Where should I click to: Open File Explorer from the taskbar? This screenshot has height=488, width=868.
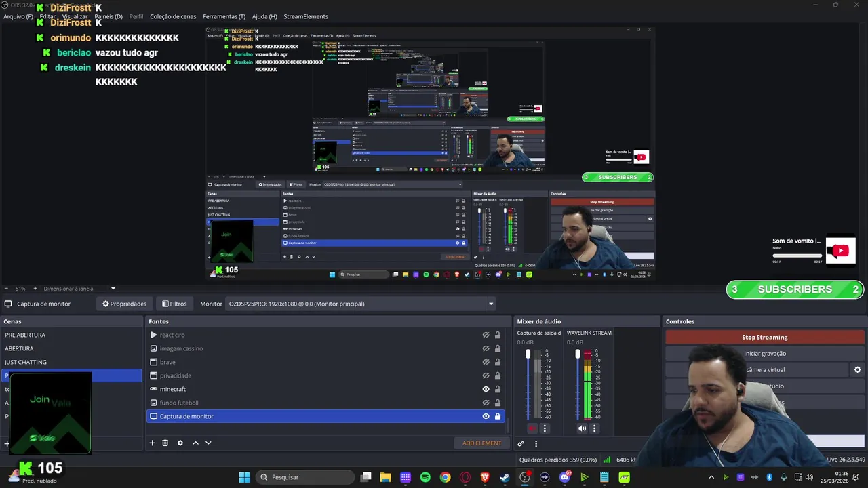click(385, 477)
